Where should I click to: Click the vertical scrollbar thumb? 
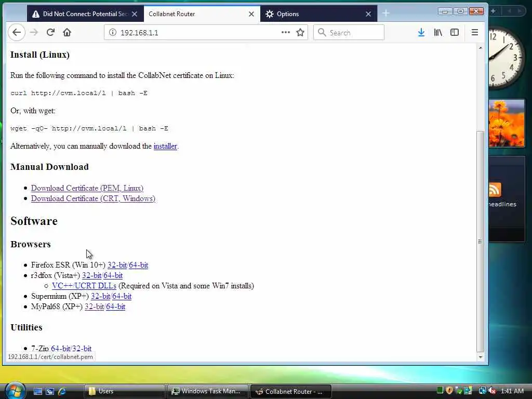[x=480, y=241]
